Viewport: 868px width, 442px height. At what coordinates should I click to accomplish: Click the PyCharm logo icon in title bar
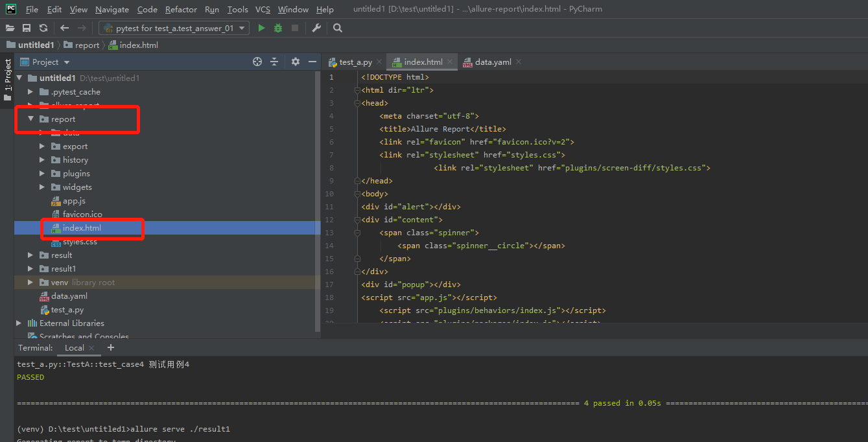[11, 9]
